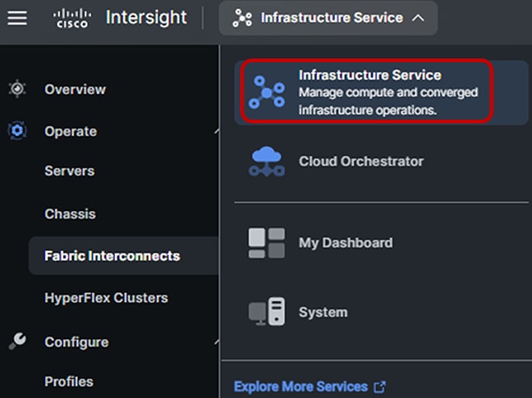Viewport: 532px width, 398px height.
Task: Click the service switcher nodes icon in header
Action: 242,18
